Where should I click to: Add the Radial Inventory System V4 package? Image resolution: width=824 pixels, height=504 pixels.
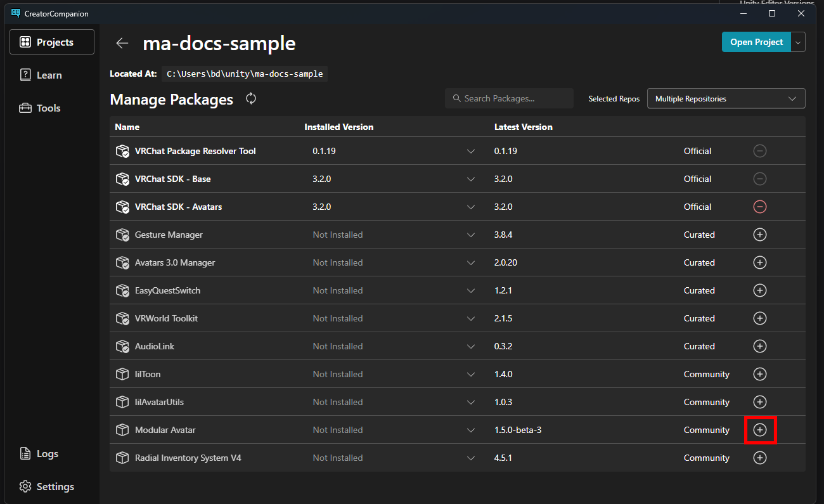(759, 458)
